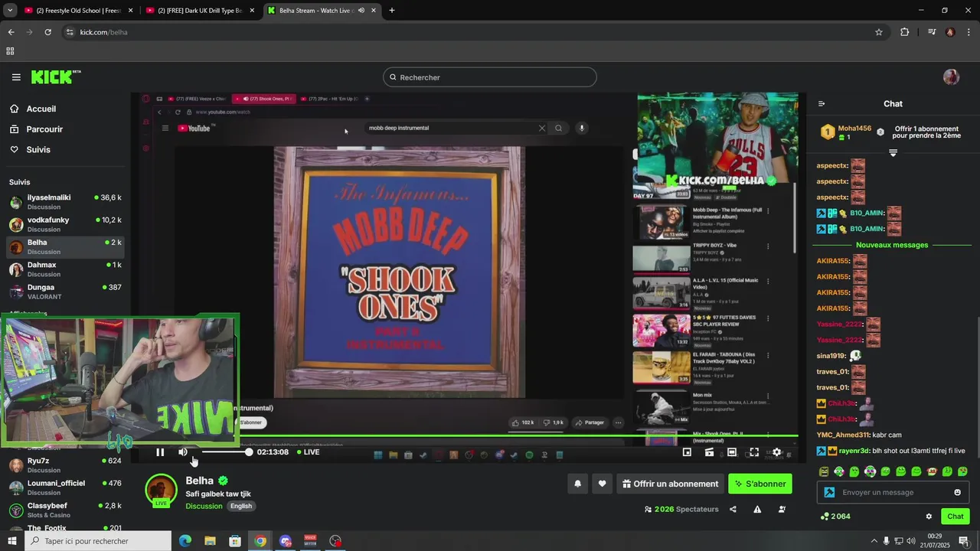Switch to Freestyle Old School browser tab
Image resolution: width=980 pixels, height=551 pixels.
[x=78, y=11]
